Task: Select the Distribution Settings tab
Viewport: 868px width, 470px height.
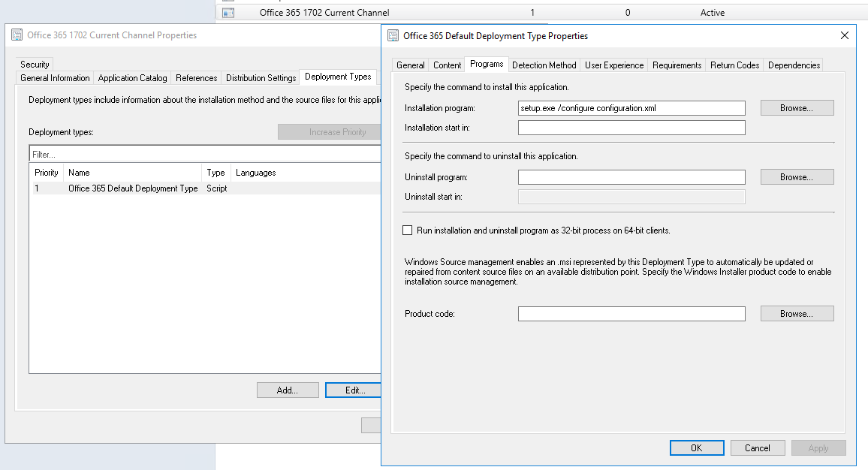Action: pyautogui.click(x=261, y=78)
